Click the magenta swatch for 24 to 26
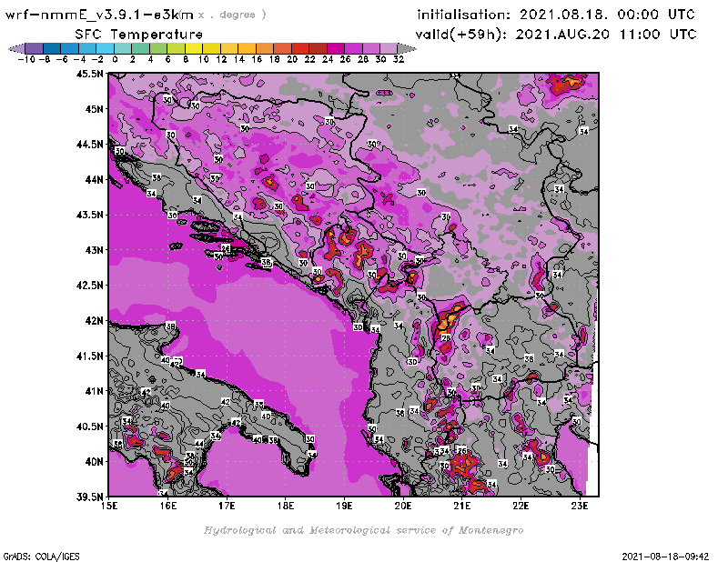Viewport: 728px width, 562px height. click(x=336, y=48)
